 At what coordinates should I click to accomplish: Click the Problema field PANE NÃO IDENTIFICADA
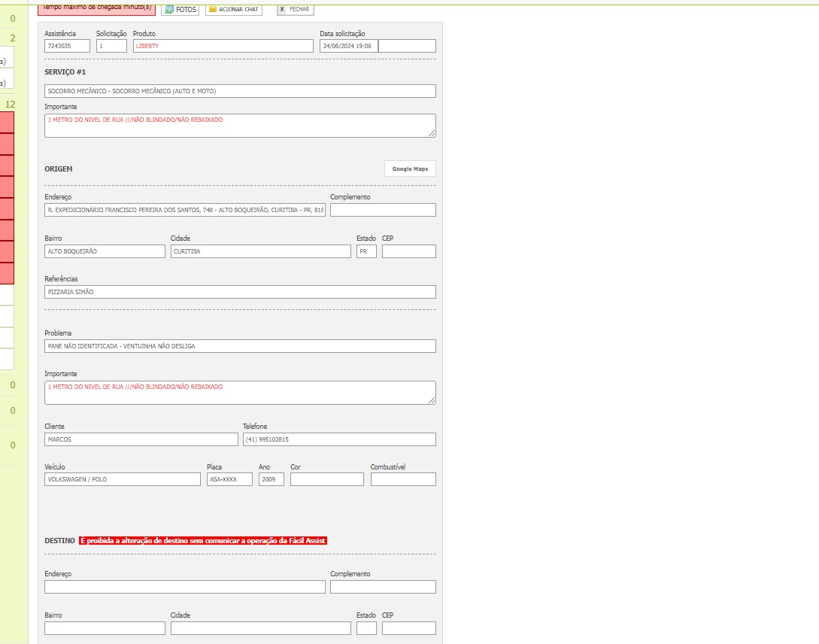tap(240, 346)
